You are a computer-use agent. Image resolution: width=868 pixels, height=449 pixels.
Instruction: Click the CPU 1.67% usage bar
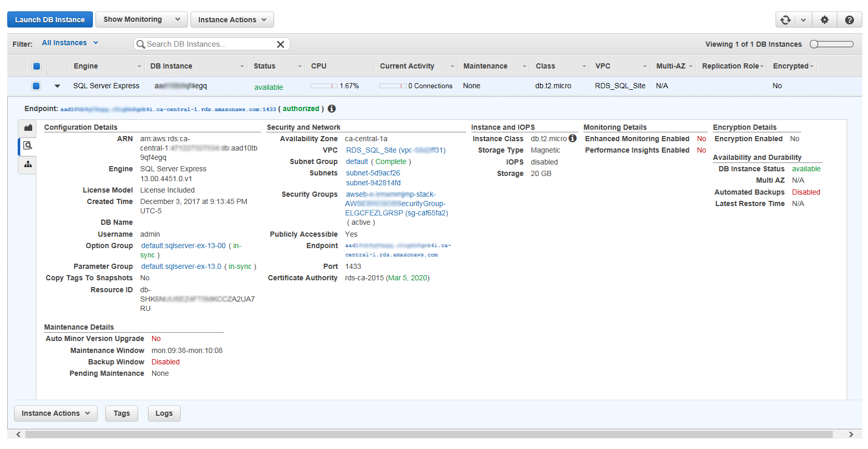323,86
